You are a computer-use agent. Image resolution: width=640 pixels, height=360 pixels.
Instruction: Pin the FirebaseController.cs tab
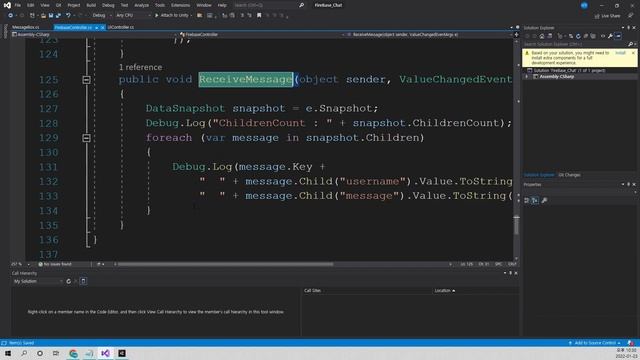97,27
